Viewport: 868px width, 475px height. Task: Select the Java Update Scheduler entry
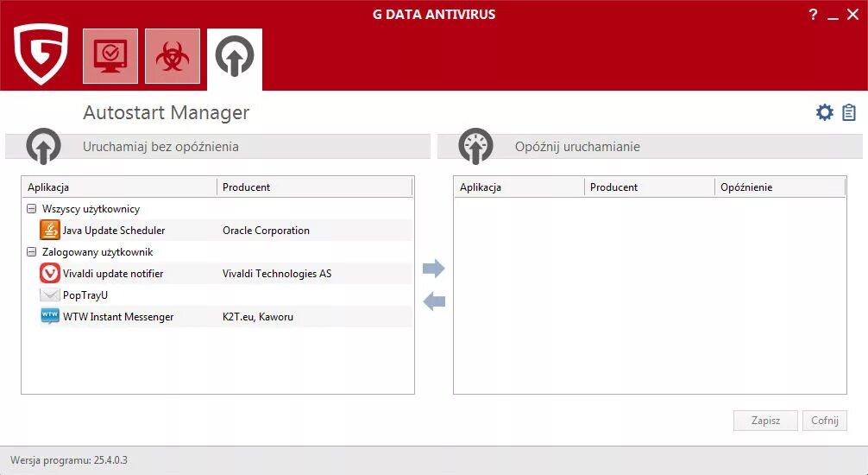(225, 231)
